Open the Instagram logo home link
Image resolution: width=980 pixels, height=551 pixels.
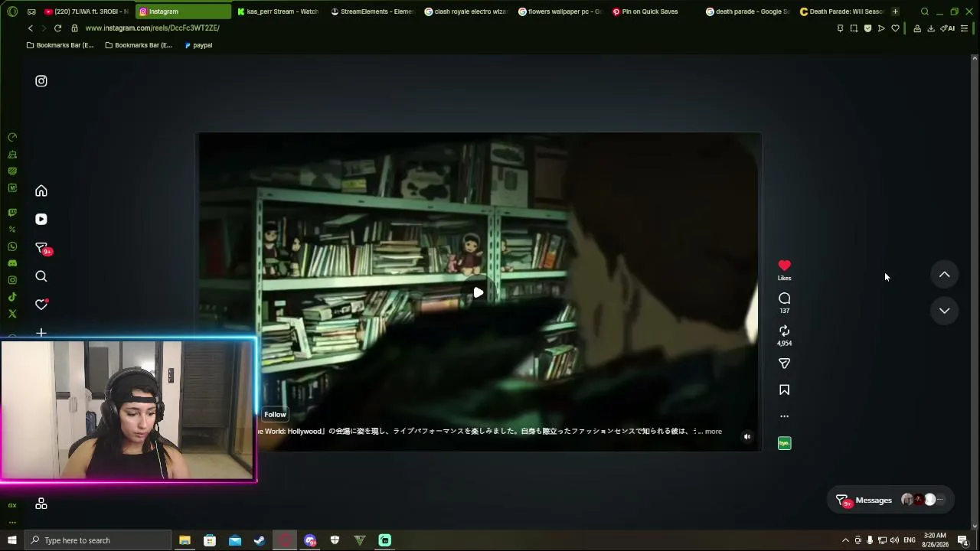(x=41, y=81)
